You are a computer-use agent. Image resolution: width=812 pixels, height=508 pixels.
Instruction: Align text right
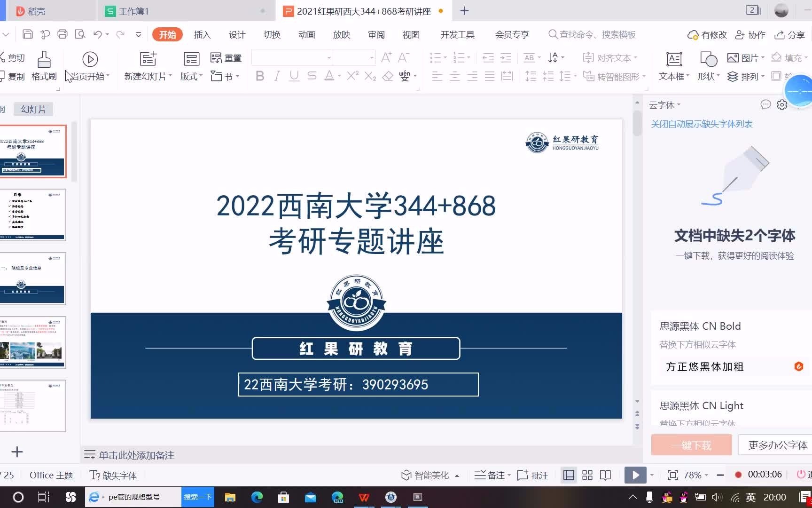[x=472, y=76]
